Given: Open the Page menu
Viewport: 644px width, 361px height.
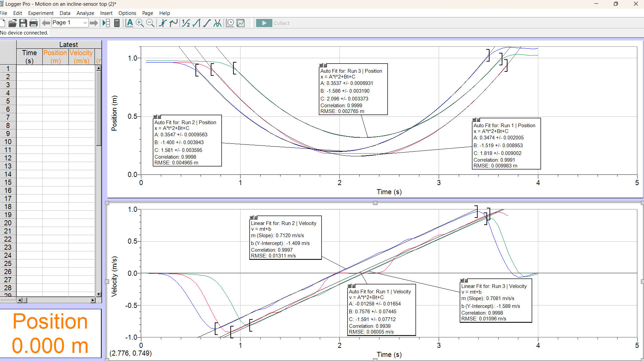Looking at the screenshot, I should 148,13.
